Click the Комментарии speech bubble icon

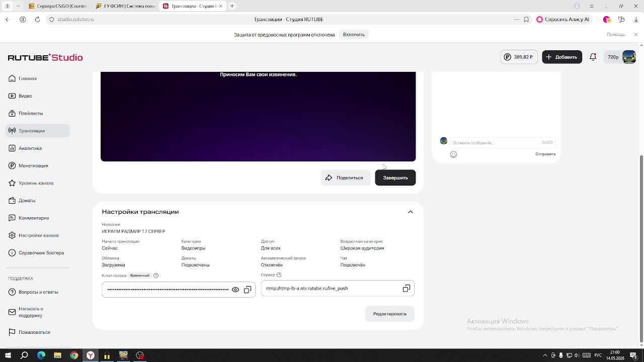click(x=12, y=218)
